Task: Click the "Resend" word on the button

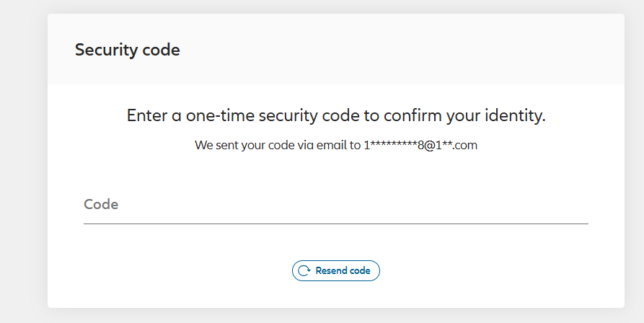Action: click(x=331, y=271)
